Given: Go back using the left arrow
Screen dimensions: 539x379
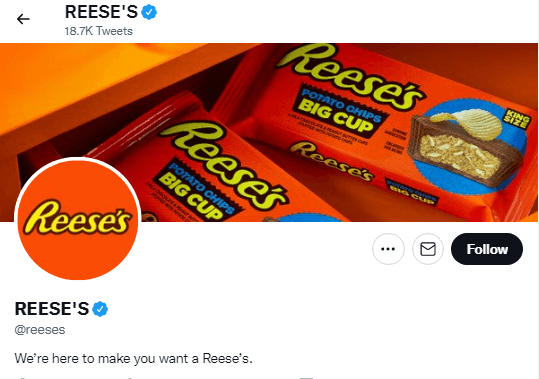Looking at the screenshot, I should click(23, 19).
